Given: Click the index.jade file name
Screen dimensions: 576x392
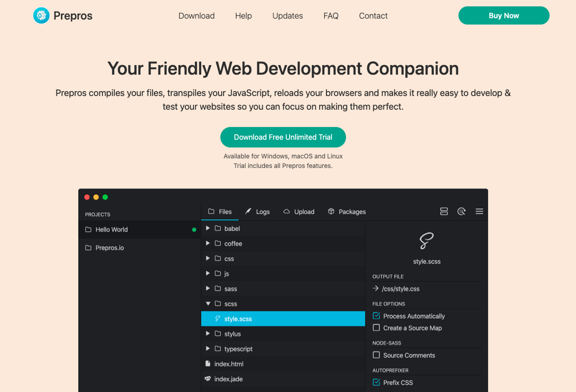Looking at the screenshot, I should [228, 379].
